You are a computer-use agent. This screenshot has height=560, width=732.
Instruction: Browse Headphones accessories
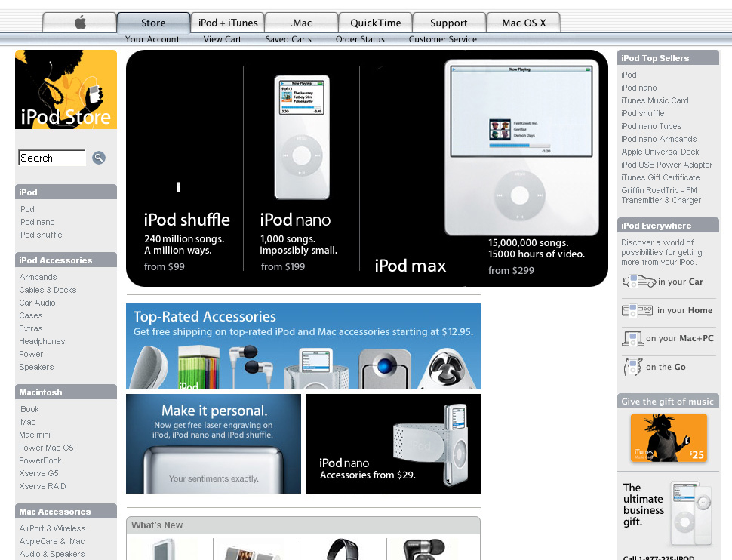(42, 341)
